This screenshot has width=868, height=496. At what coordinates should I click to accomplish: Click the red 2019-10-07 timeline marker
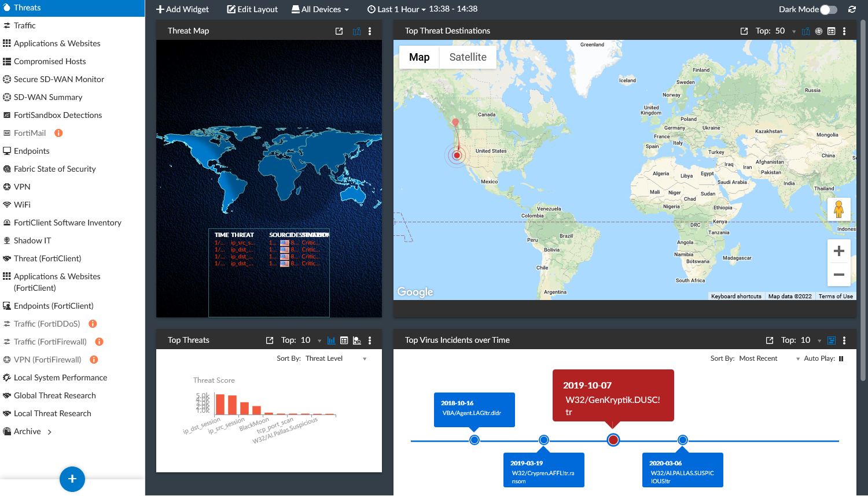[613, 440]
